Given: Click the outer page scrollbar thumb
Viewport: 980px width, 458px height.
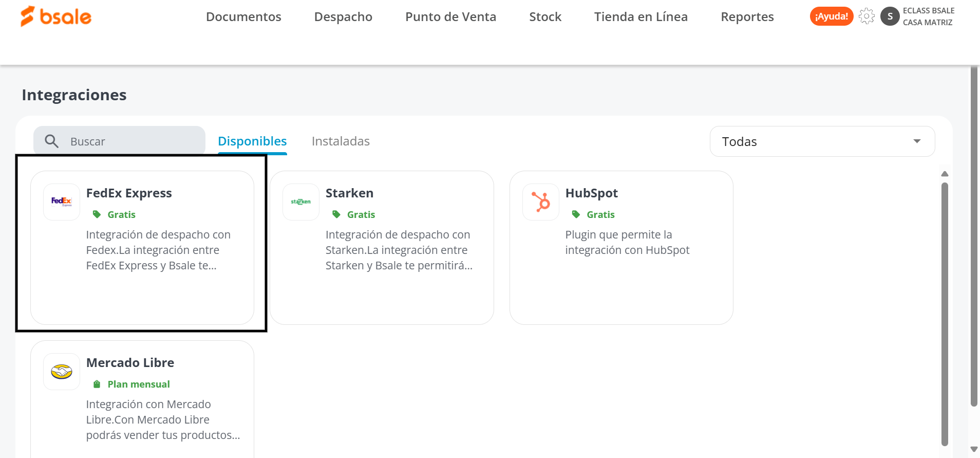Looking at the screenshot, I should tap(974, 236).
